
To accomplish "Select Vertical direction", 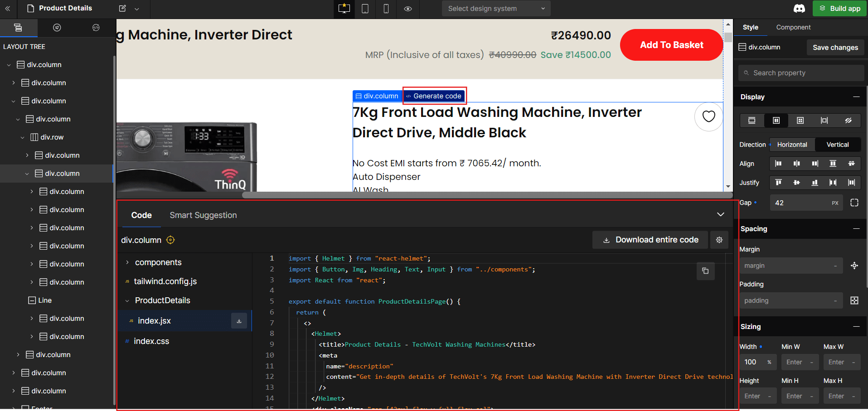I will click(x=838, y=145).
